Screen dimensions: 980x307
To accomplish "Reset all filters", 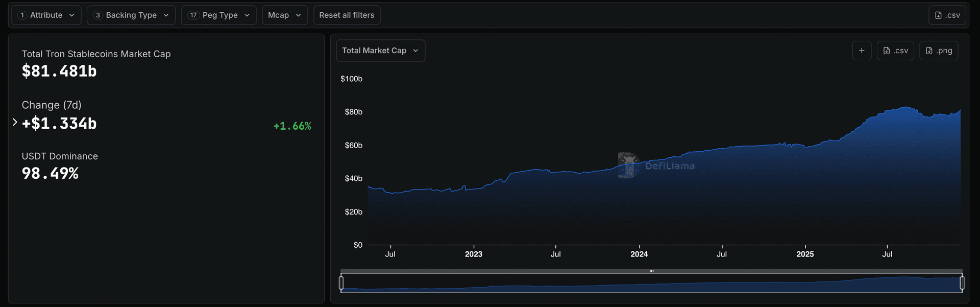I will [347, 15].
